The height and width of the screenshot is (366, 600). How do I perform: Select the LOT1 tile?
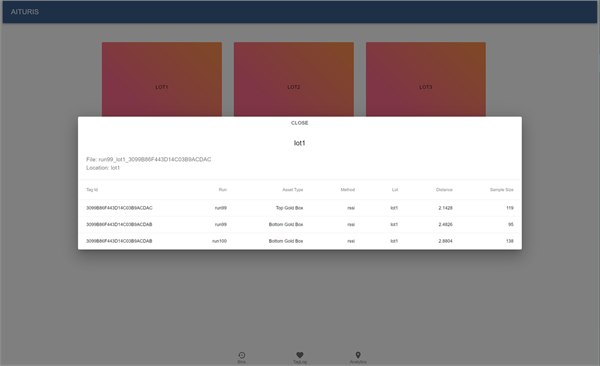(x=162, y=79)
